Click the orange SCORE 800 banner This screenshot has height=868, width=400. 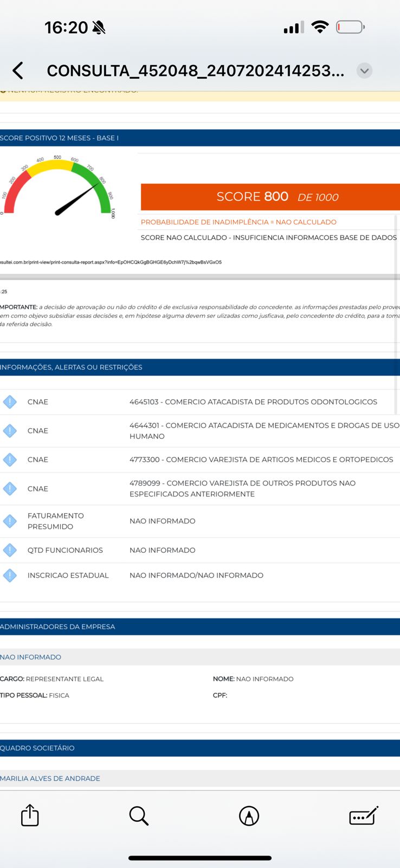[270, 197]
